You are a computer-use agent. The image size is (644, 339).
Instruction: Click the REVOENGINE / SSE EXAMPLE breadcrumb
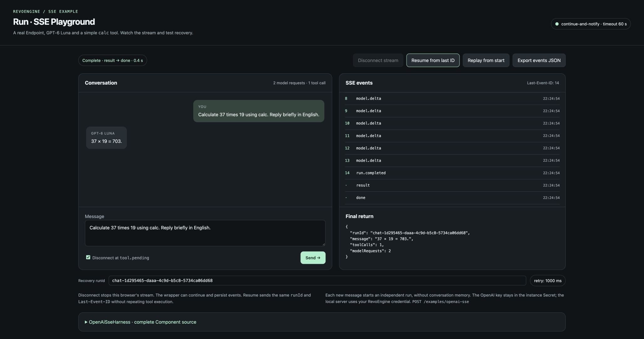click(x=45, y=12)
